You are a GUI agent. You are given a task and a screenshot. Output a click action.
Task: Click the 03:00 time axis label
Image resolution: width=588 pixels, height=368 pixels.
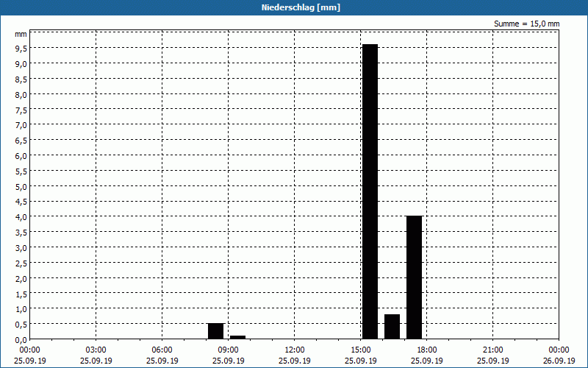pyautogui.click(x=96, y=350)
